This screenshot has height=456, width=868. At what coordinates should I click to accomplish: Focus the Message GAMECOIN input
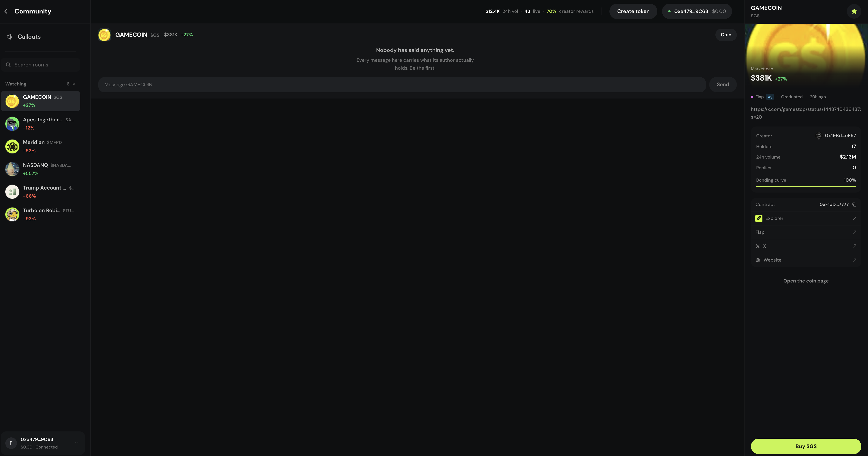click(402, 85)
